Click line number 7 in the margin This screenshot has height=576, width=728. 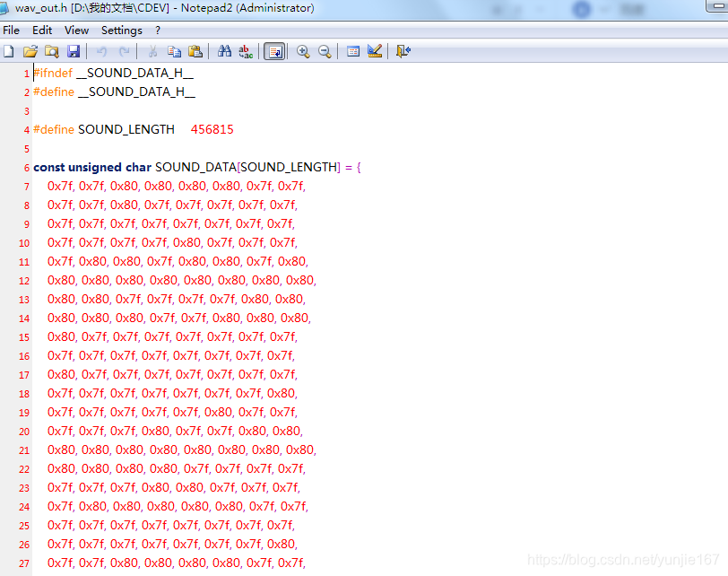tap(27, 187)
